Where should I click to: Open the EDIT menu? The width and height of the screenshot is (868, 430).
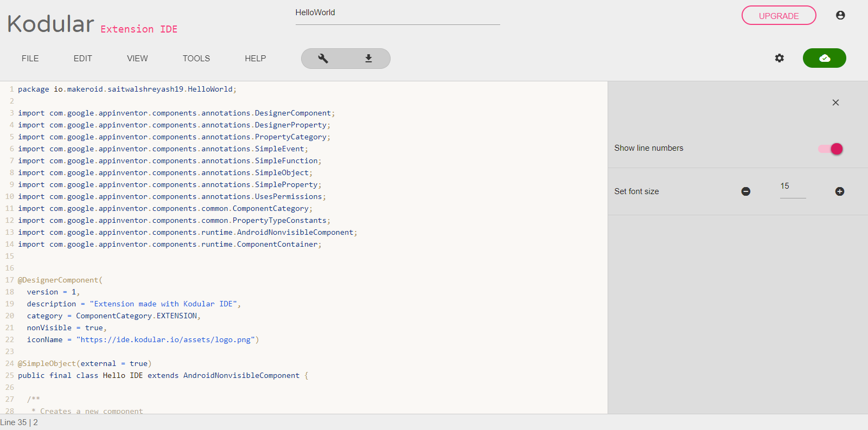[83, 59]
